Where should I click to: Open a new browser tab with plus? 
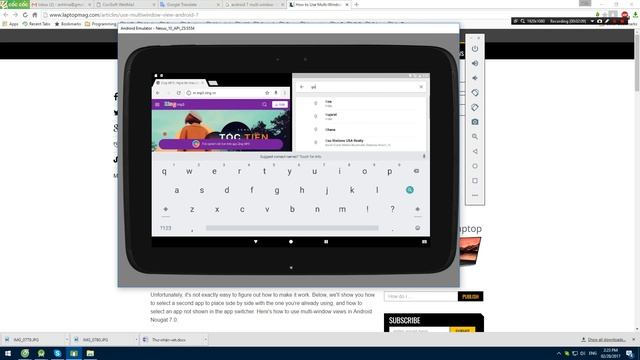pos(356,4)
